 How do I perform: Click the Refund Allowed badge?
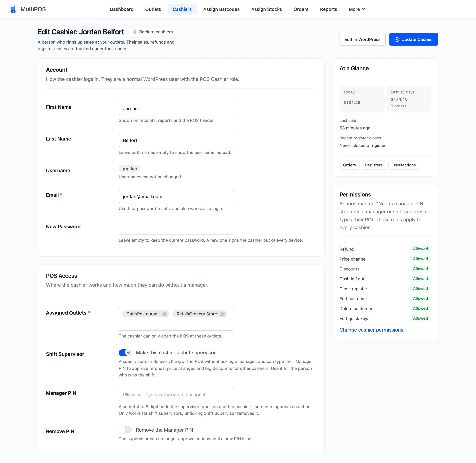click(420, 249)
